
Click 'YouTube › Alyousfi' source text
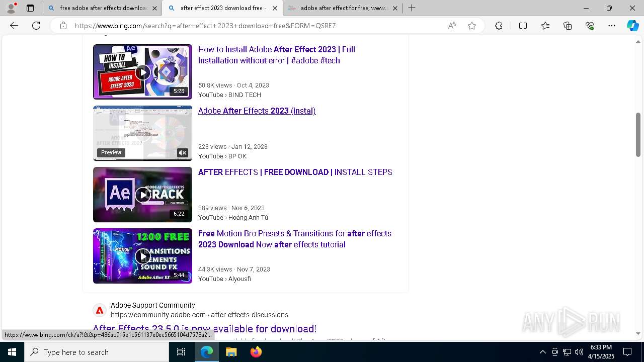pos(224,279)
